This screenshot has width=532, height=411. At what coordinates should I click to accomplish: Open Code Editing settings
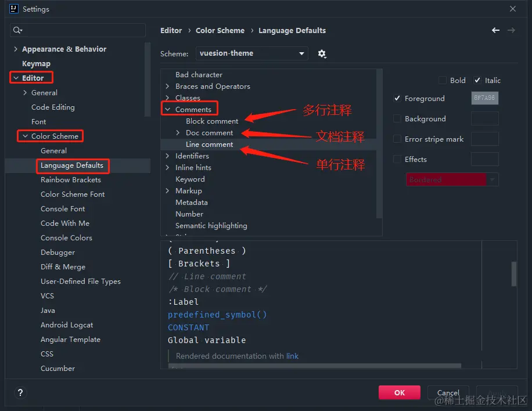click(53, 107)
